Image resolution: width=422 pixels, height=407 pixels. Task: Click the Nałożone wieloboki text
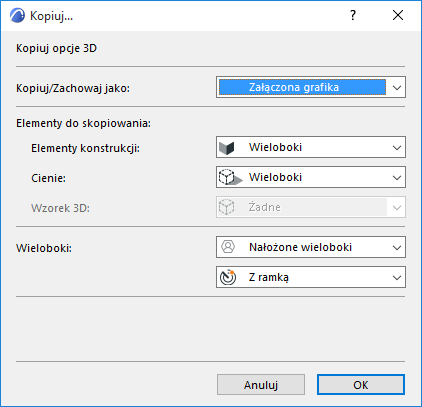300,247
